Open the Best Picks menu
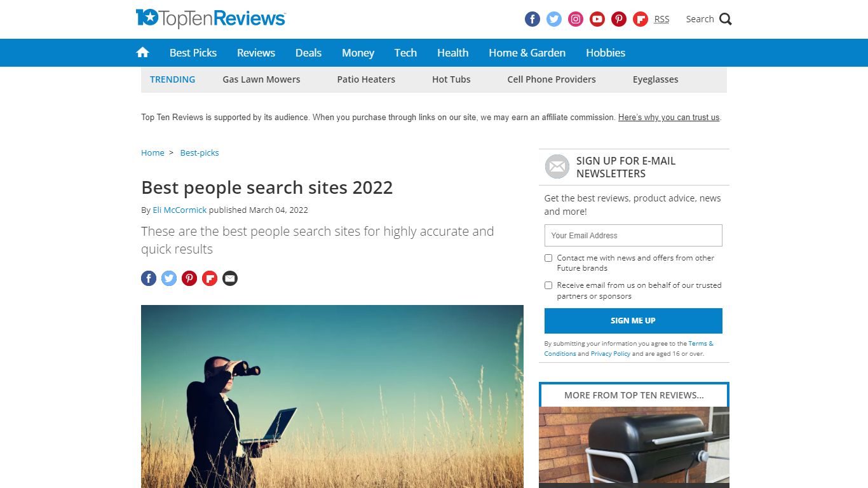 193,53
